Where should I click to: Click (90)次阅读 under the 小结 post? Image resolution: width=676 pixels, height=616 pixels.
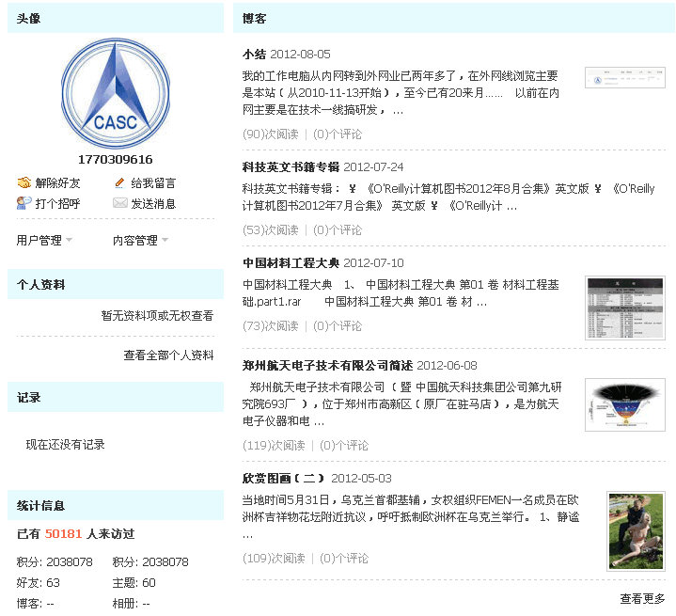[x=271, y=134]
